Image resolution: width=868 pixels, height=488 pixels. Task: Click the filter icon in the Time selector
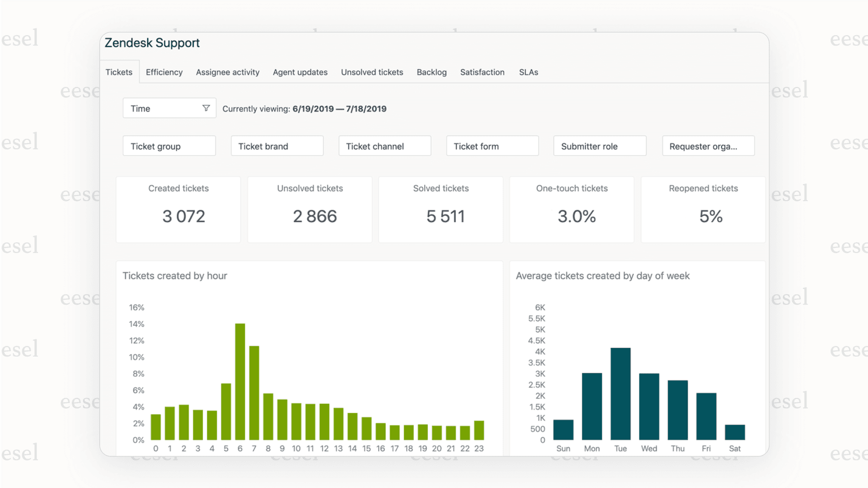(x=205, y=108)
